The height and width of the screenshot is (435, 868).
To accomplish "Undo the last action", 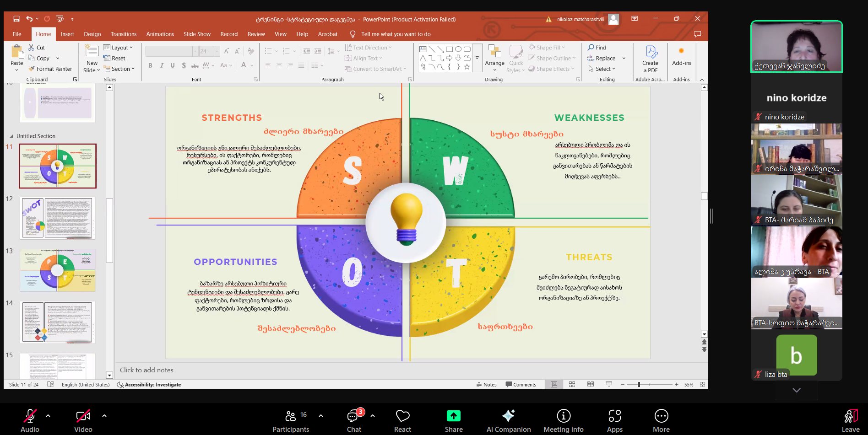I will (x=29, y=19).
